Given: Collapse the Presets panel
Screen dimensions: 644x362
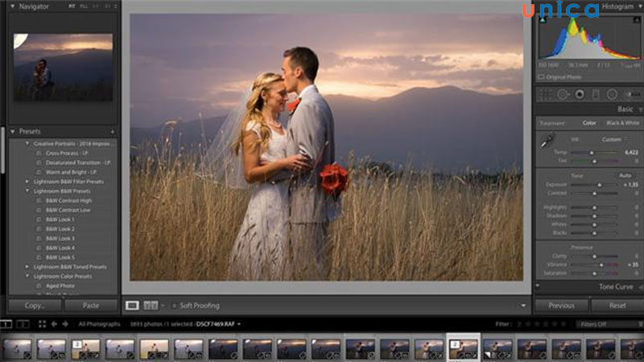Looking at the screenshot, I should pos(13,132).
